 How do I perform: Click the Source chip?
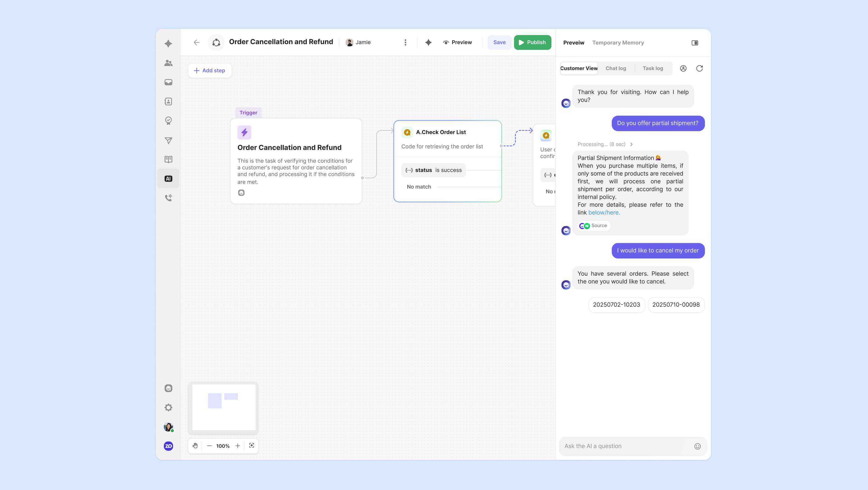tap(593, 226)
